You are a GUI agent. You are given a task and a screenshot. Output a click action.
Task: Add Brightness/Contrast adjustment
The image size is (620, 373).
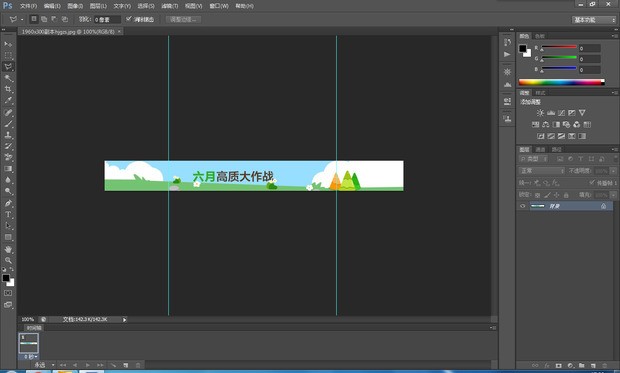coord(541,113)
